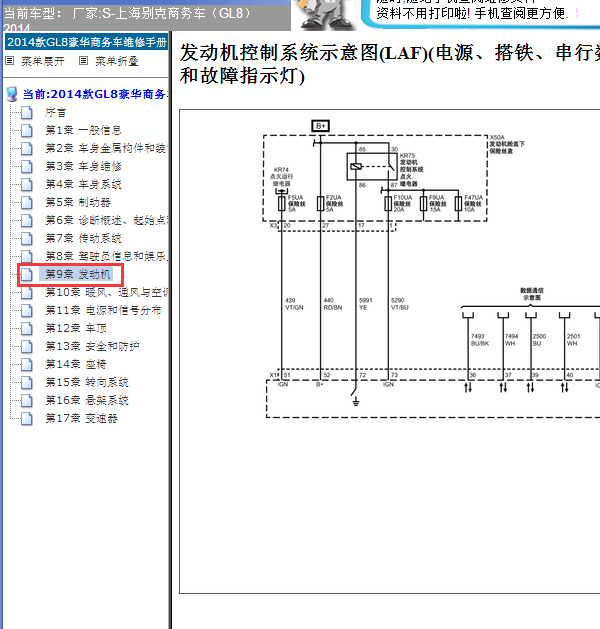Click the page icon beside 第7章
The image size is (600, 629).
[x=27, y=239]
